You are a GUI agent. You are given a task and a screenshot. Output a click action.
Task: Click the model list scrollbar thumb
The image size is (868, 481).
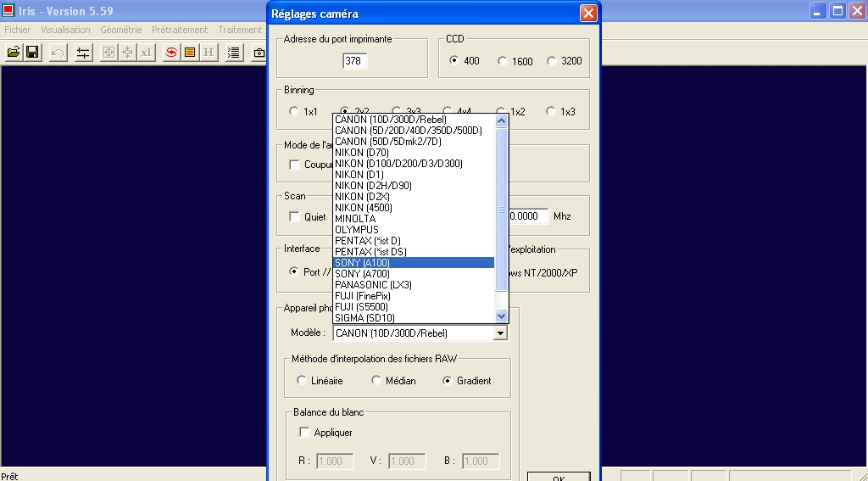501,210
